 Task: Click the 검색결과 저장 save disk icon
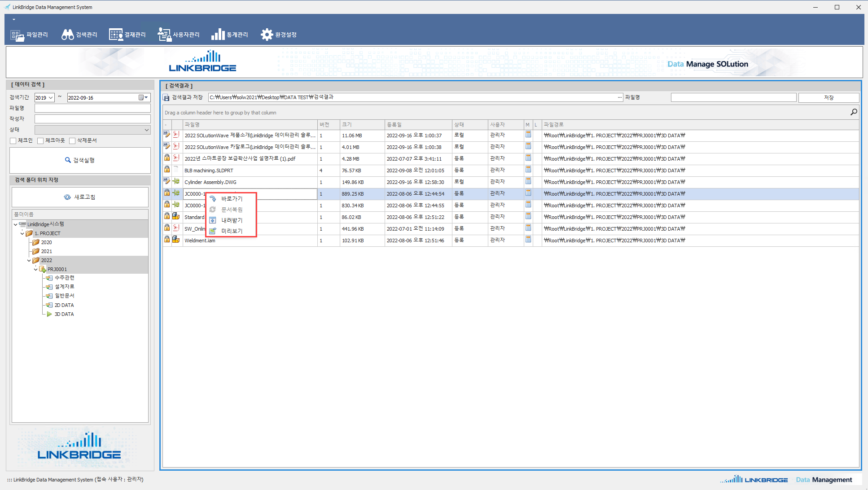click(x=167, y=97)
